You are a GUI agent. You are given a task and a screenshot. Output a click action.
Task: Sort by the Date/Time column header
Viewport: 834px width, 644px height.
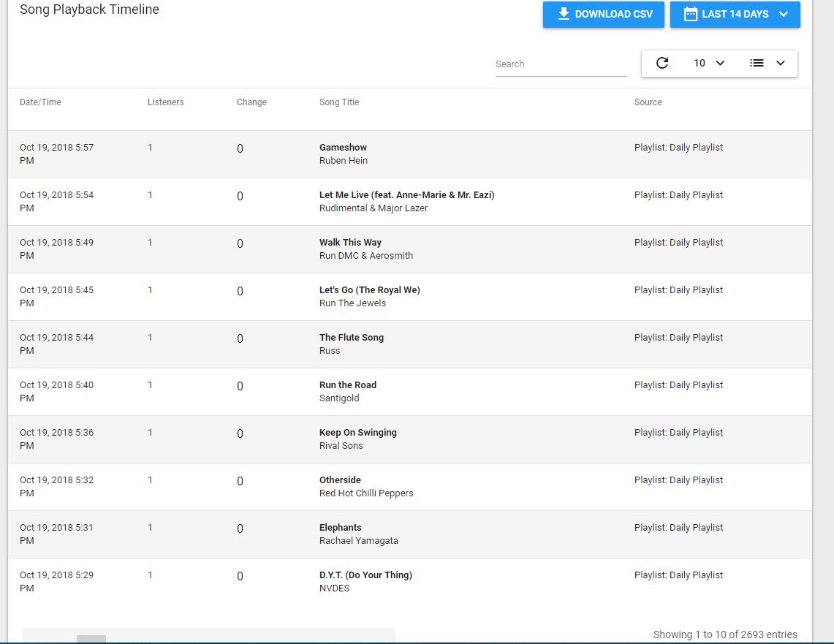40,102
